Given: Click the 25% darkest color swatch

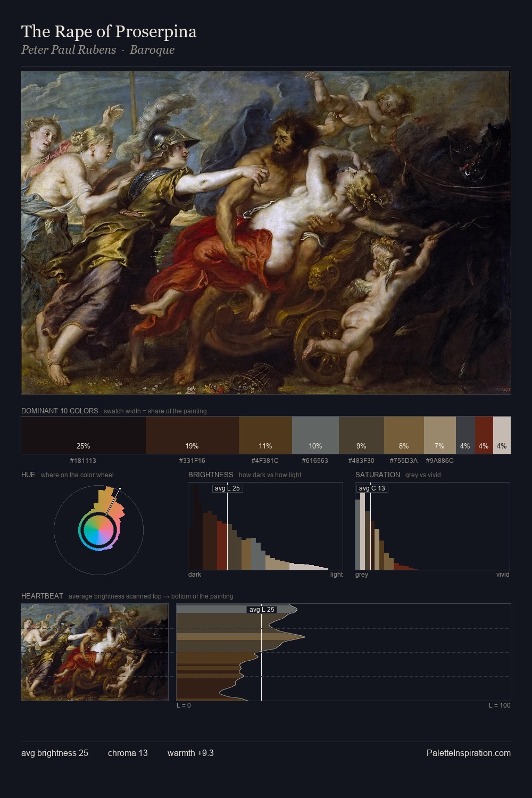Looking at the screenshot, I should pyautogui.click(x=84, y=435).
